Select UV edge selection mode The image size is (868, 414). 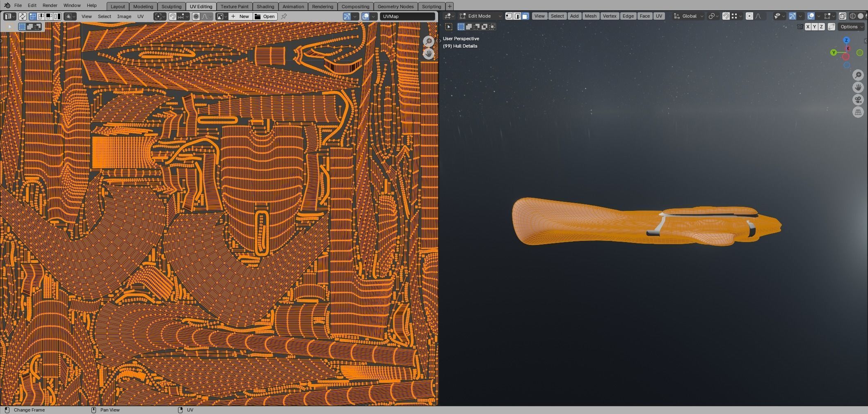click(41, 16)
